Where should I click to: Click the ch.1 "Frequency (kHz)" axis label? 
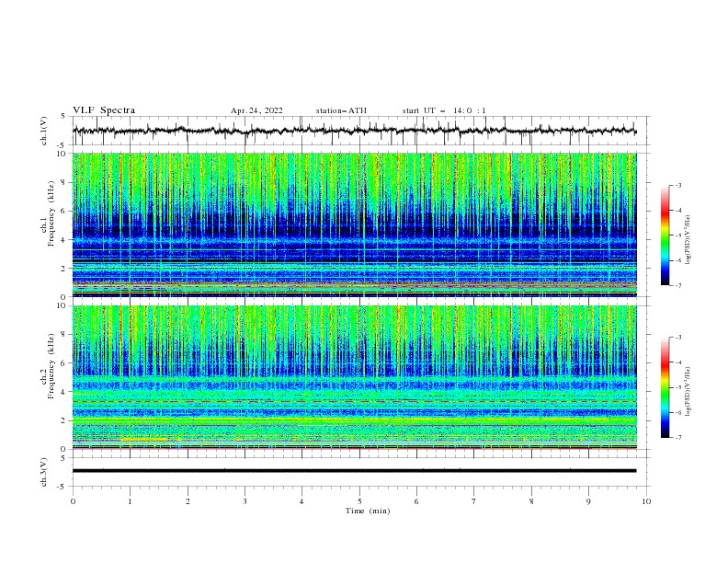pyautogui.click(x=51, y=213)
